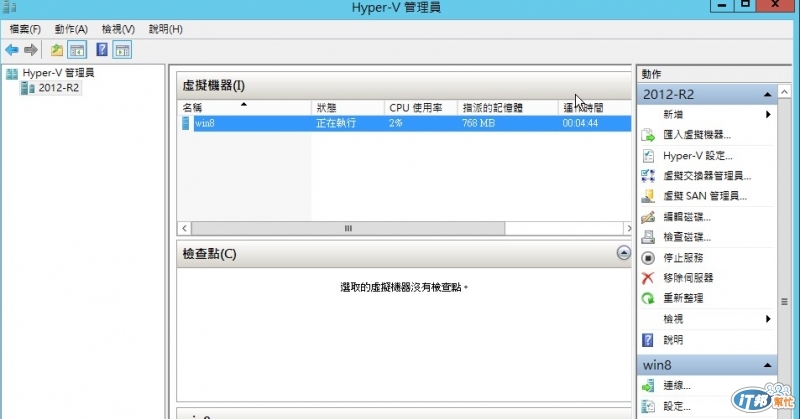Sort by the 指派的記憶體 column header
The image size is (800, 419).
(508, 108)
